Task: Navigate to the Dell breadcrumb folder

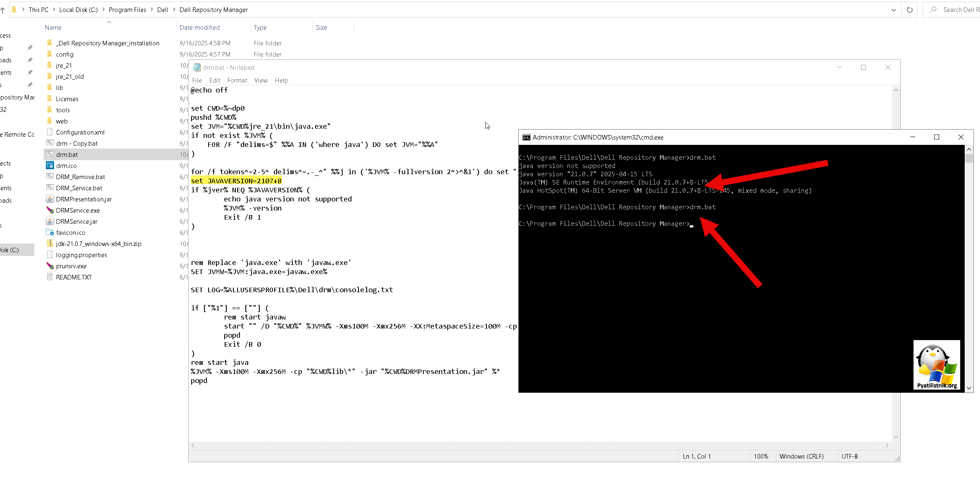Action: 162,9
